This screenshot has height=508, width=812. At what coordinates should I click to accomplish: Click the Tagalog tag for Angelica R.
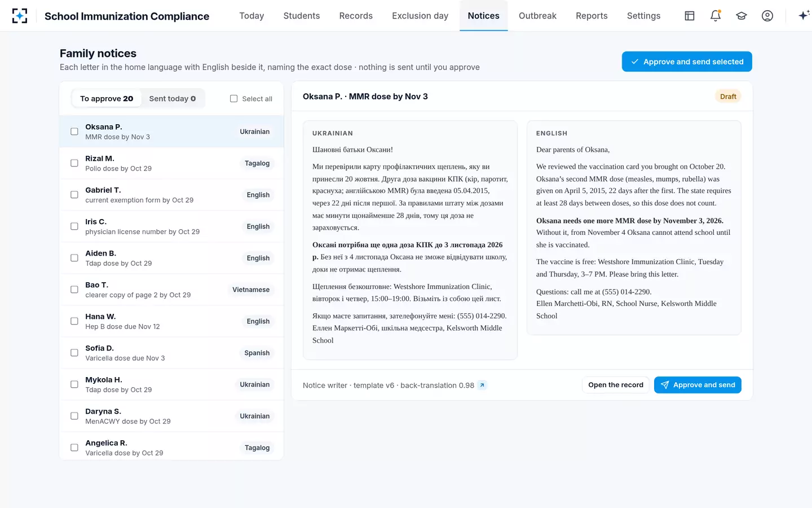pos(257,448)
